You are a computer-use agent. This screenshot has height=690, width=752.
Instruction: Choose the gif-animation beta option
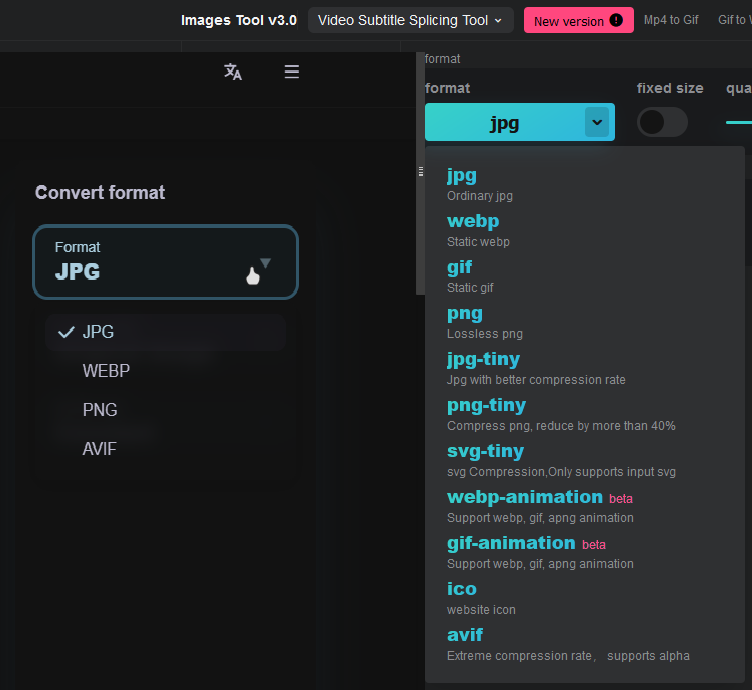coord(584,552)
